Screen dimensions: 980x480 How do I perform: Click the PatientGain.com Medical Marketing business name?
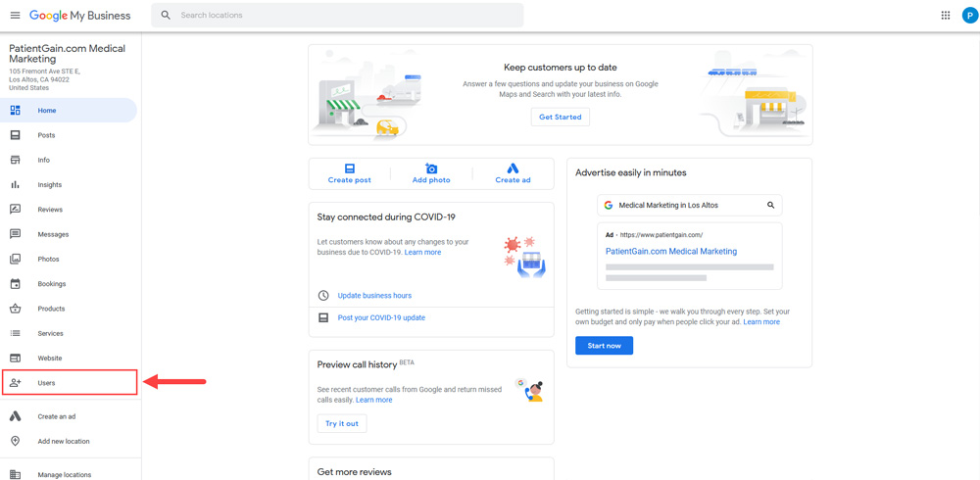coord(67,54)
